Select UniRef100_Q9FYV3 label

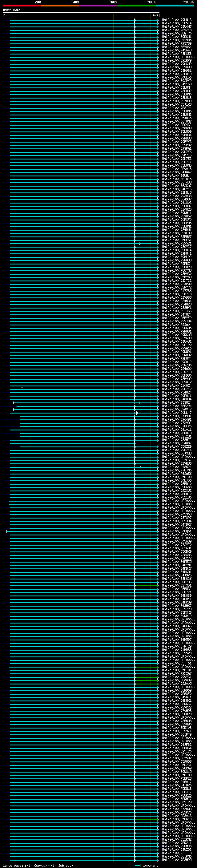tap(177, 142)
